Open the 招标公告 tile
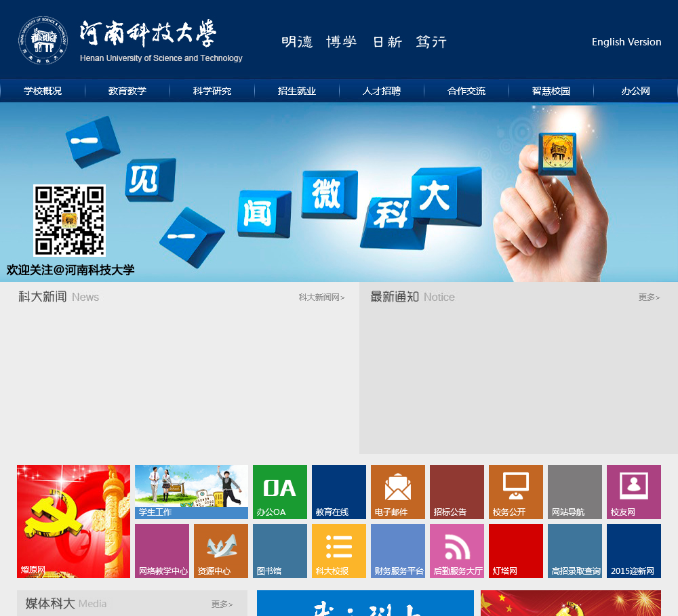This screenshot has width=678, height=616. click(457, 492)
